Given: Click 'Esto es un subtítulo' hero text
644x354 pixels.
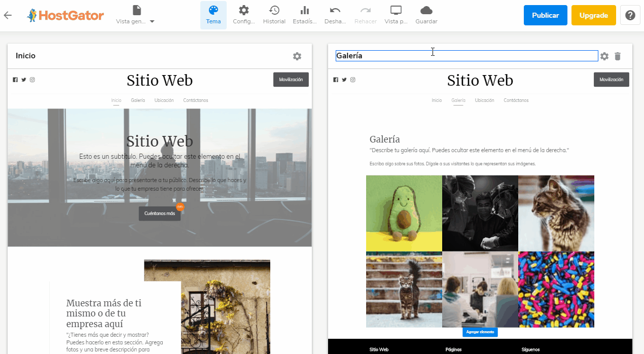Looking at the screenshot, I should (x=160, y=161).
